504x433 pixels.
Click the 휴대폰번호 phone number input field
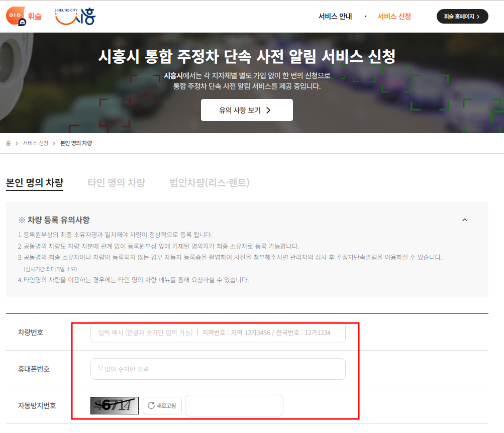coord(218,369)
